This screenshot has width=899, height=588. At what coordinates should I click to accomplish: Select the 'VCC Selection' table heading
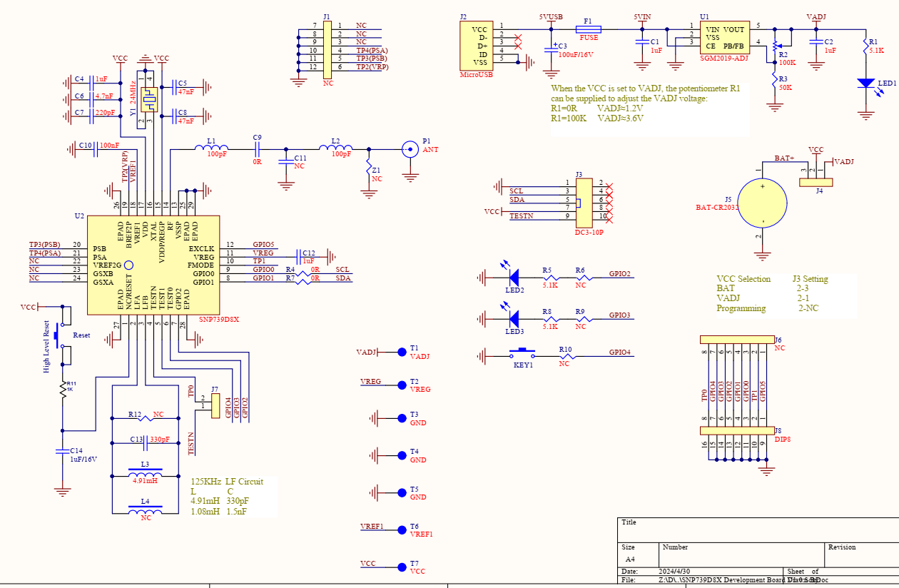pos(743,279)
